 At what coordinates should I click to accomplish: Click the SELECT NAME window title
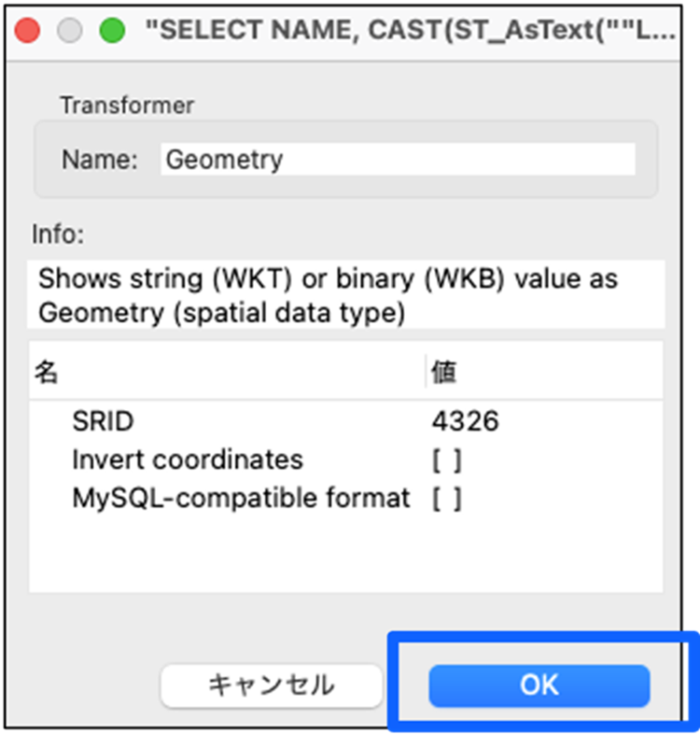click(411, 30)
